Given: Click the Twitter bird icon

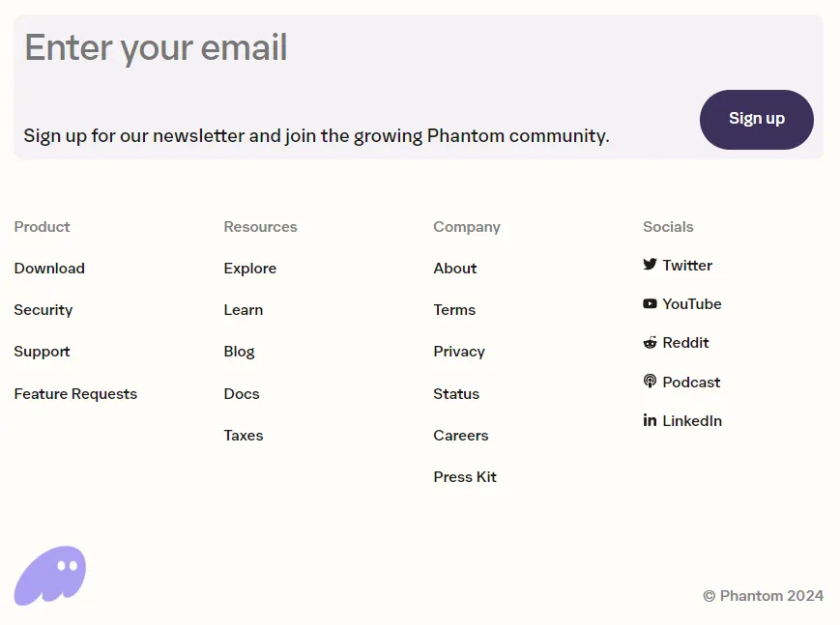Looking at the screenshot, I should 650,264.
